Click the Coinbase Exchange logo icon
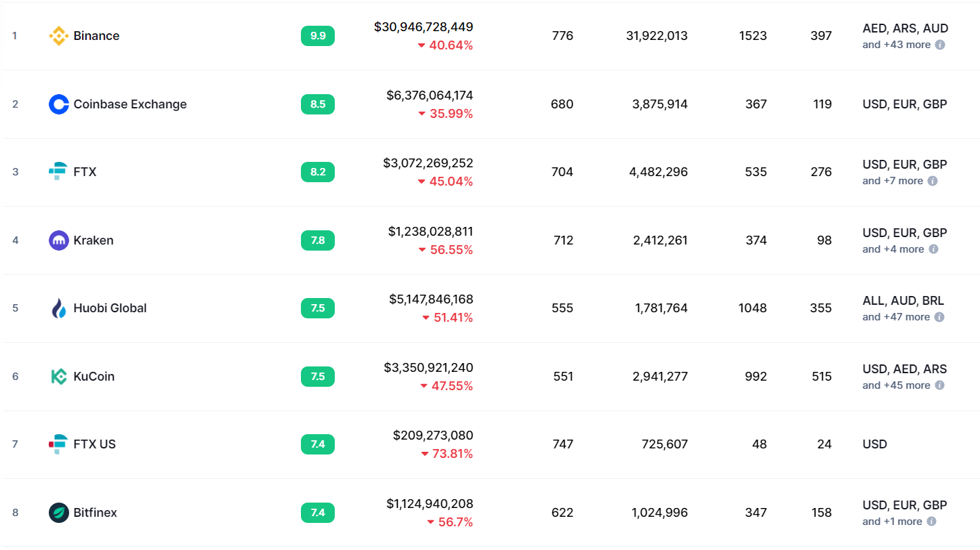Image resolution: width=980 pixels, height=550 pixels. point(59,104)
